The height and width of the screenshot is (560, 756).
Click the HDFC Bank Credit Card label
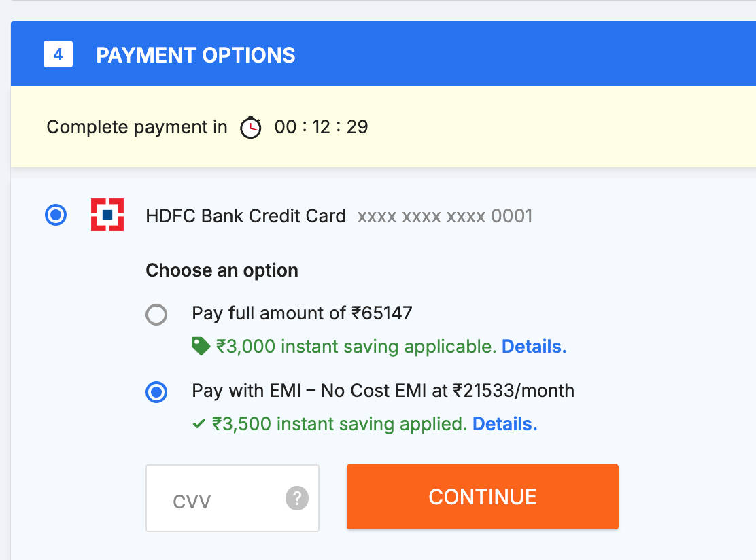pyautogui.click(x=245, y=216)
